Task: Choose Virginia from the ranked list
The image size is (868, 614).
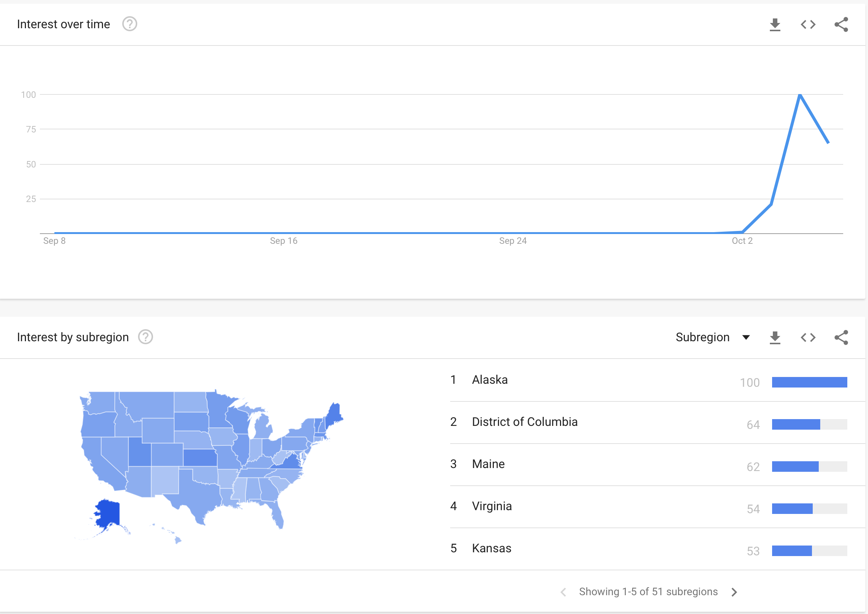Action: coord(492,506)
